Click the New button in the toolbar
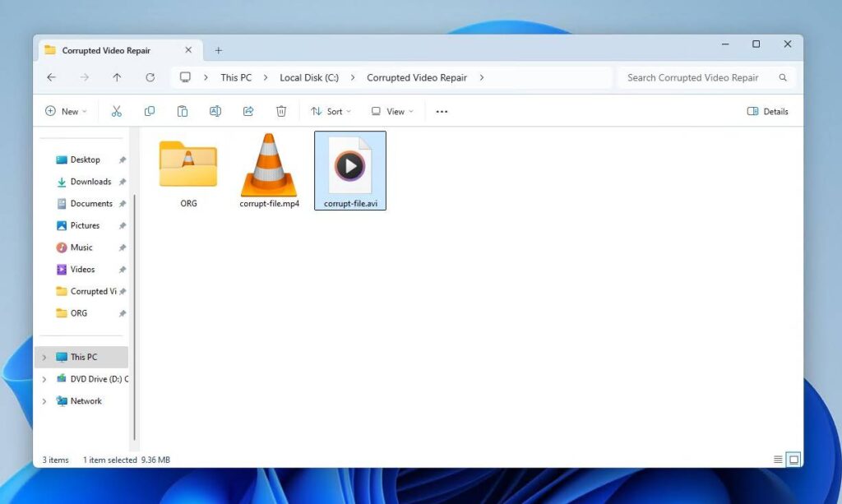 tap(66, 111)
